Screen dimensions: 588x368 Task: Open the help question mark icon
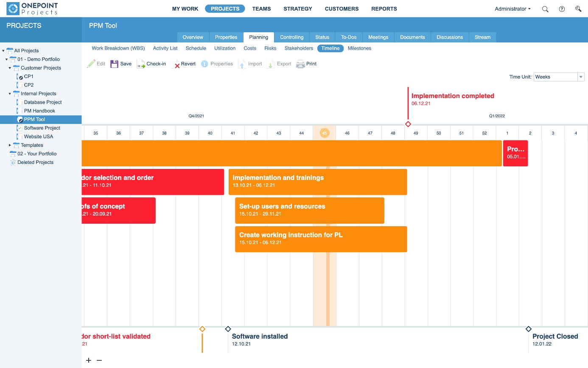[562, 9]
